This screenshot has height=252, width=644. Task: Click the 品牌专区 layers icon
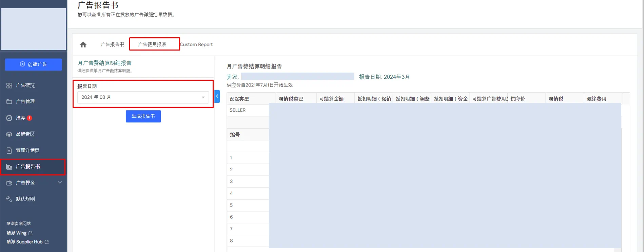(x=9, y=134)
